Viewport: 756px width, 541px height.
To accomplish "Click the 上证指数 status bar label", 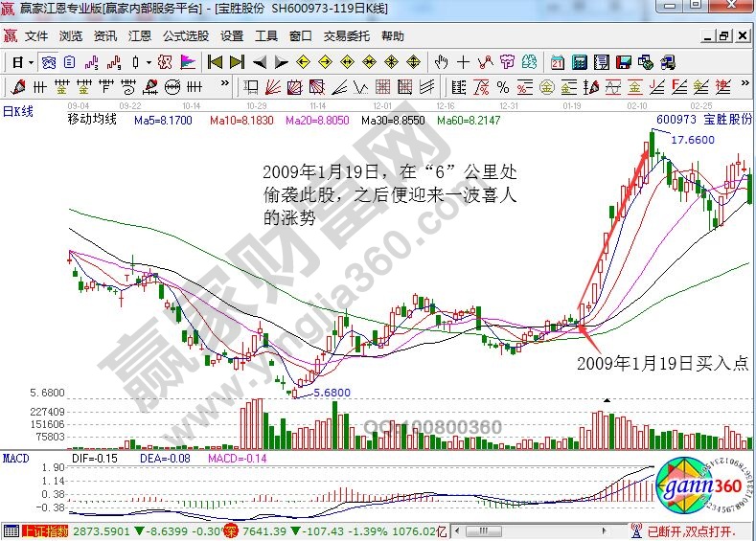I will [44, 531].
